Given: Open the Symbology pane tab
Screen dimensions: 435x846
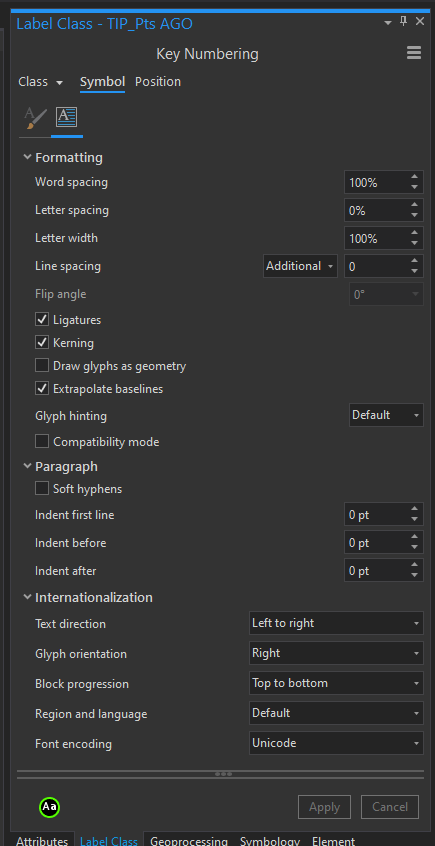Looking at the screenshot, I should click(x=269, y=840).
